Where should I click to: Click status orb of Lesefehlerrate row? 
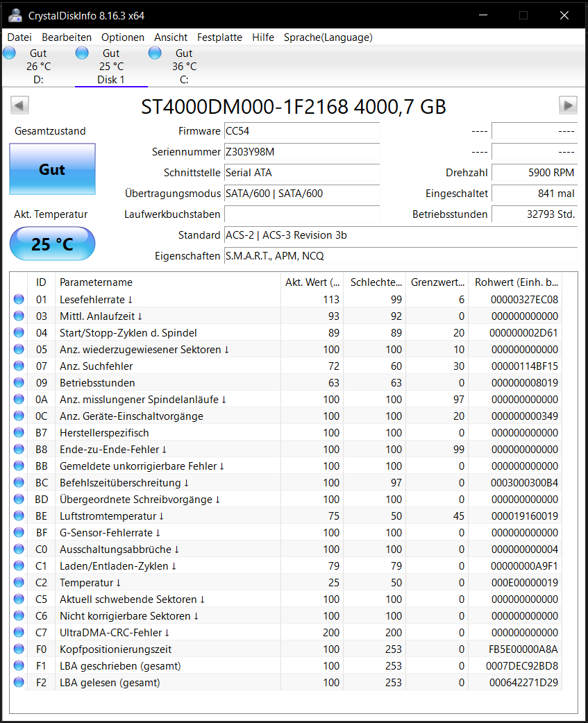19,299
